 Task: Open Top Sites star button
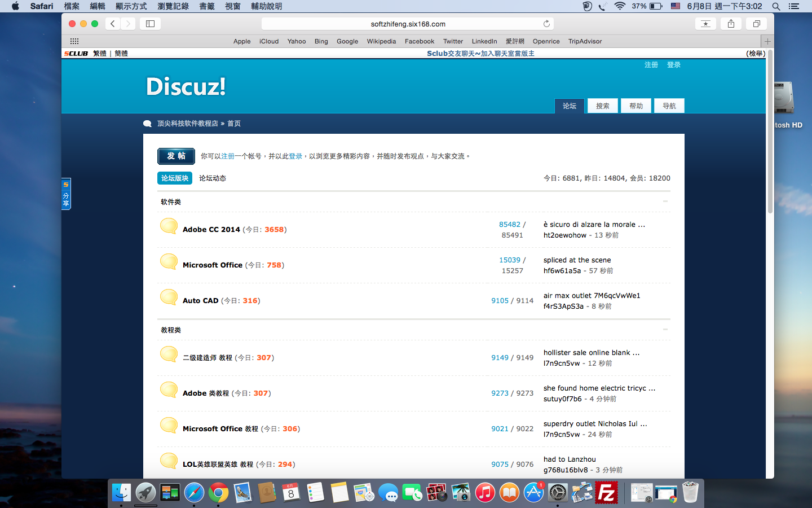tap(705, 24)
